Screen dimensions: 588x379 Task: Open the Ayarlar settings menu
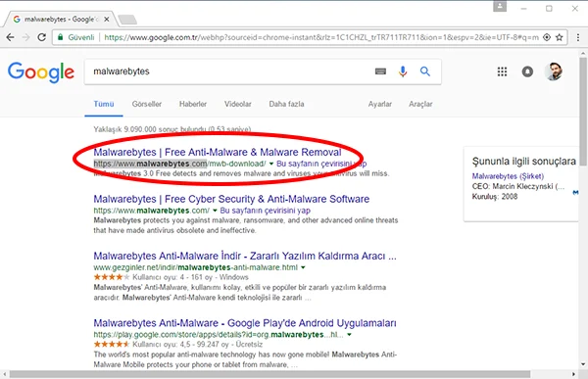pos(380,104)
